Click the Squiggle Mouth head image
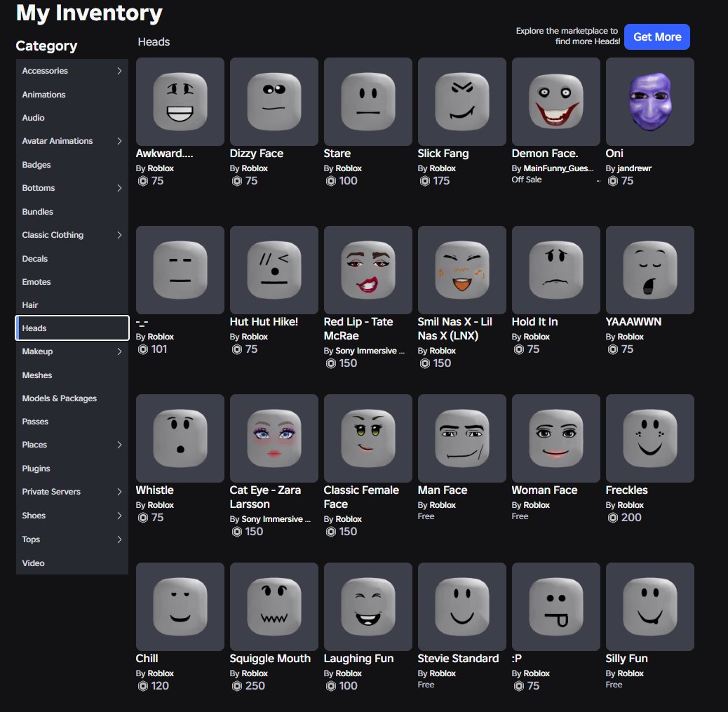The width and height of the screenshot is (728, 712). point(274,606)
